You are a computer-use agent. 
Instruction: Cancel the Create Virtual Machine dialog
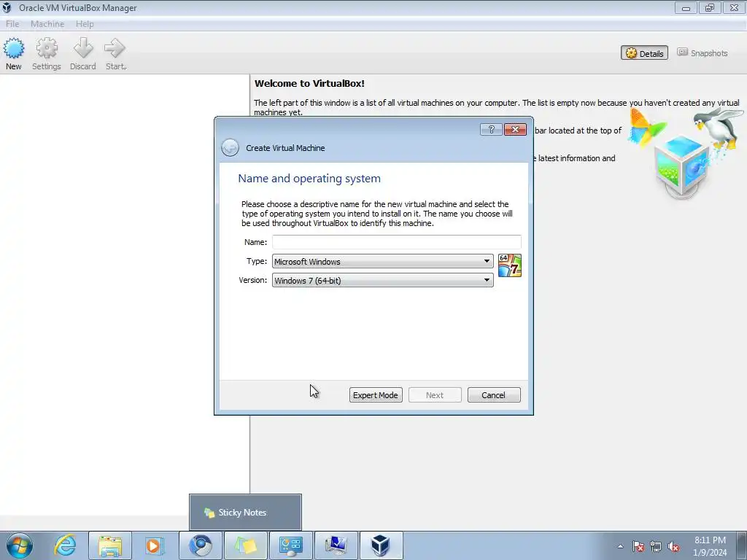click(494, 394)
